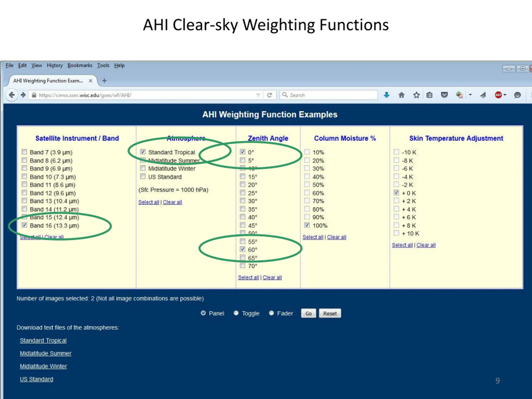This screenshot has width=532, height=399.
Task: Open the History menu
Action: click(55, 65)
